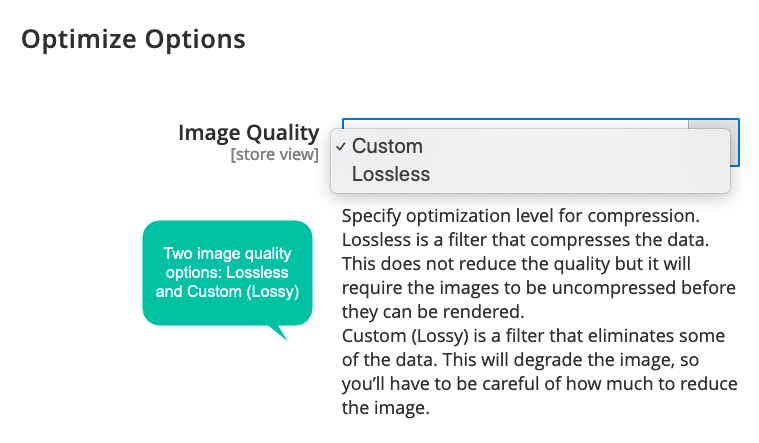The width and height of the screenshot is (759, 443).
Task: Click the [store view] scope label
Action: pyautogui.click(x=274, y=155)
